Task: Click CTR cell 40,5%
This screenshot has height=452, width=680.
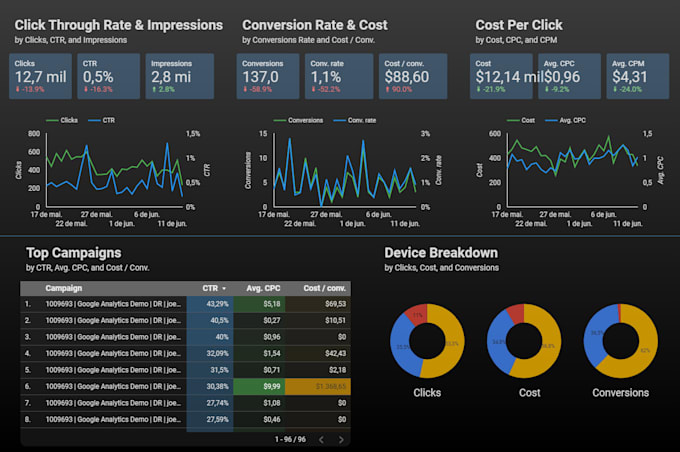Action: 210,321
